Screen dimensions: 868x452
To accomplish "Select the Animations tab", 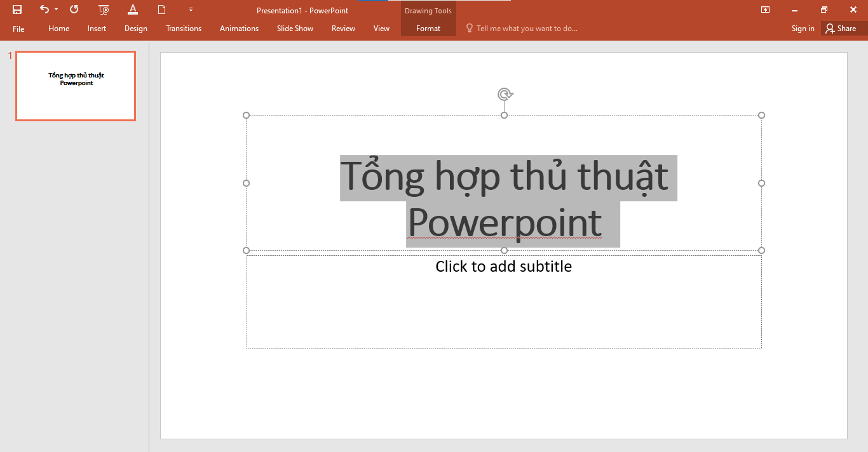I will pos(239,29).
